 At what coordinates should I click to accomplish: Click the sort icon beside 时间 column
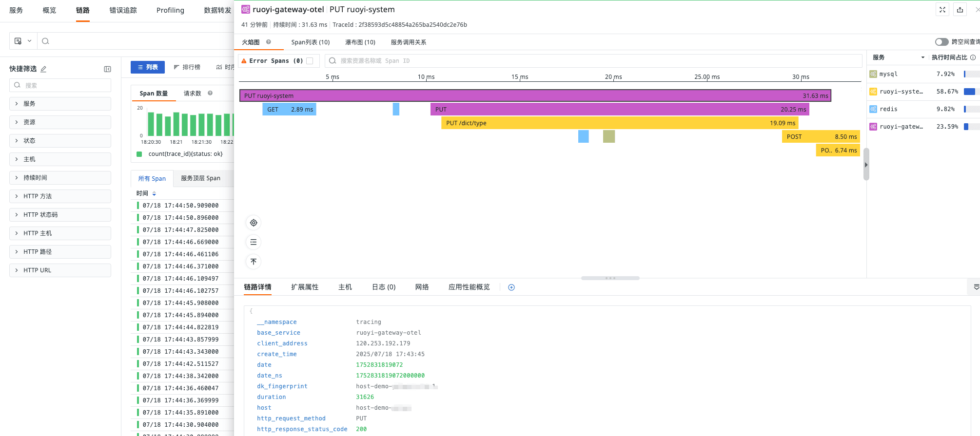[154, 193]
